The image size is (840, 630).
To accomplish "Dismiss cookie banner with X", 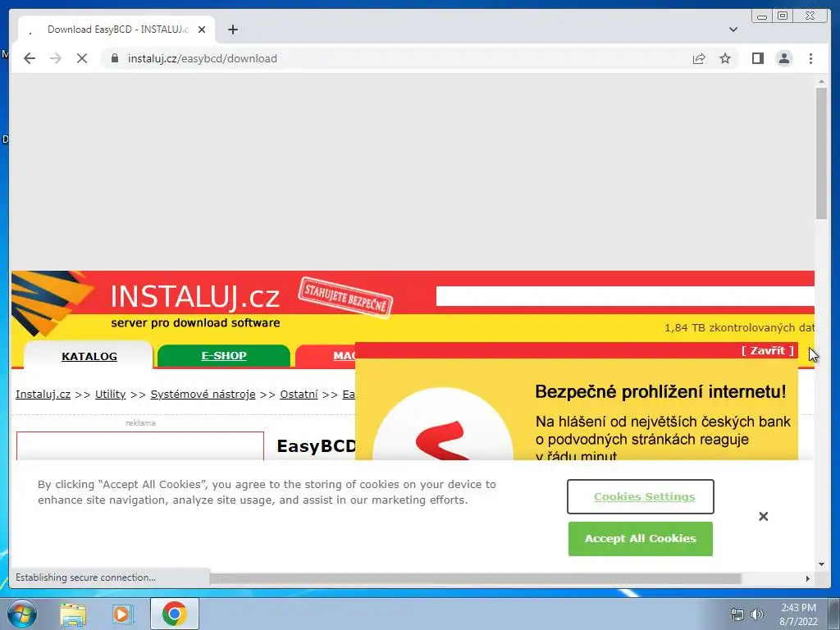I will tap(764, 517).
